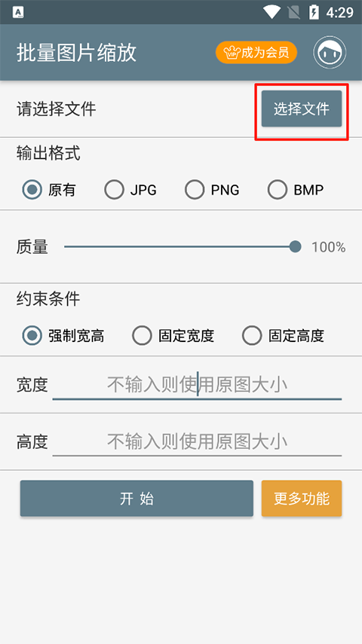Tap the VIP crown membership badge
362x644 pixels.
click(256, 52)
